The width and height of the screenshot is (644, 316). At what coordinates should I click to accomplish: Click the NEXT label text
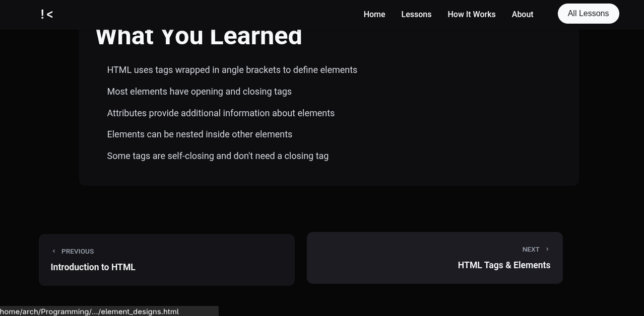coord(531,250)
